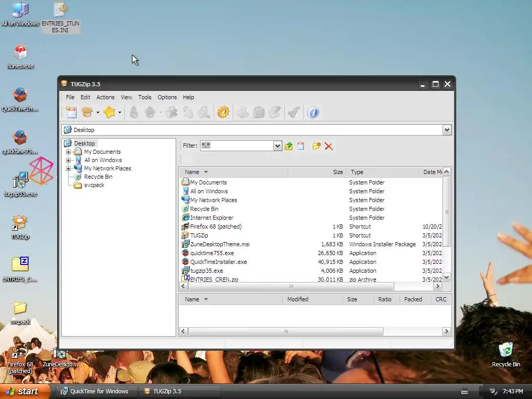Select the QuickTimeIn... desktop icon
This screenshot has width=532, height=399.
(x=20, y=99)
